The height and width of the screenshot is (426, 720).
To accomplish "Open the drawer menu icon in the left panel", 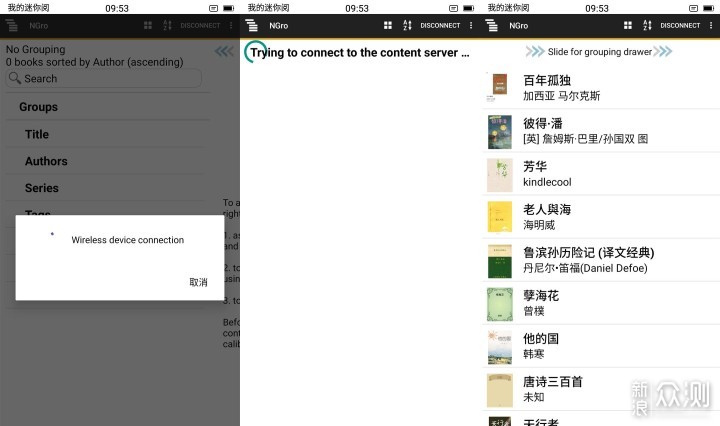I will click(11, 25).
